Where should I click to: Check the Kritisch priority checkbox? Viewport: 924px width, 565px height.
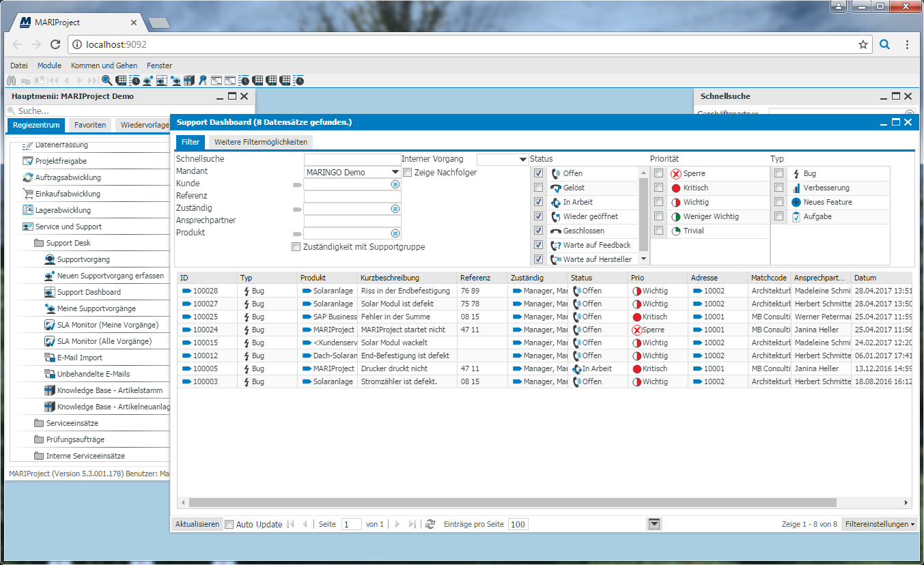(x=658, y=188)
